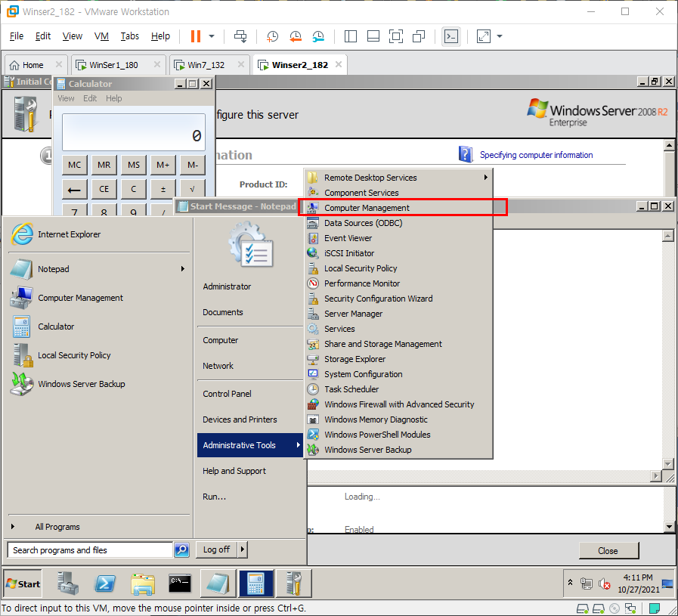Image resolution: width=678 pixels, height=616 pixels.
Task: Click the full screen mode icon
Action: coord(395,36)
